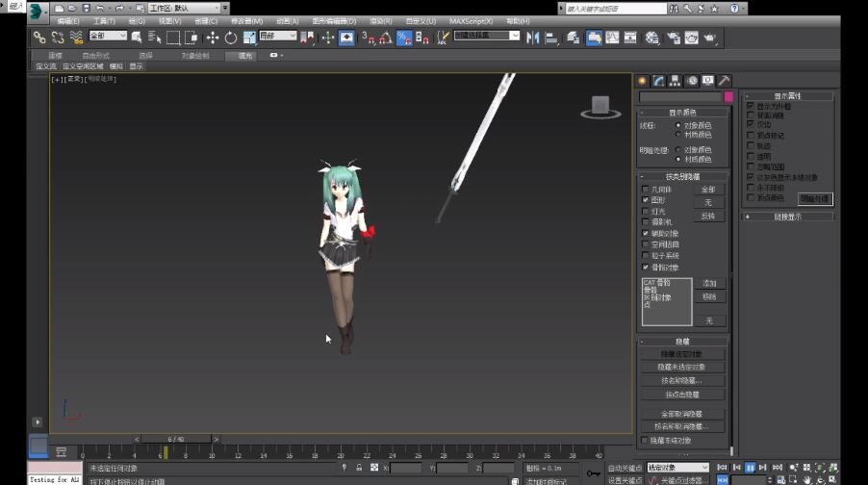This screenshot has height=485, width=868.
Task: Click the 隐藏未选定对象 button
Action: click(x=682, y=367)
